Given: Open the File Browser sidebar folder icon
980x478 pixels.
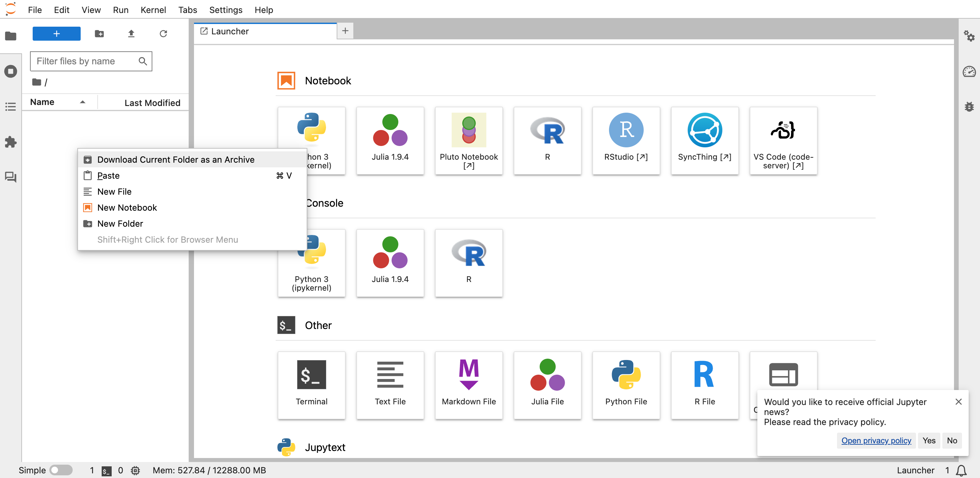Looking at the screenshot, I should click(x=11, y=36).
